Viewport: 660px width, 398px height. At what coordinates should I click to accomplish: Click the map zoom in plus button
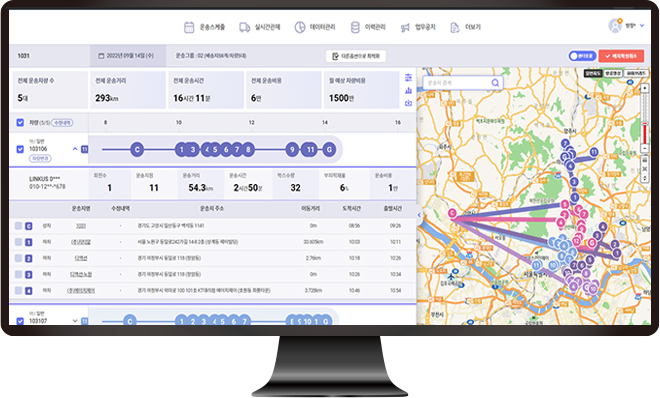point(644,88)
